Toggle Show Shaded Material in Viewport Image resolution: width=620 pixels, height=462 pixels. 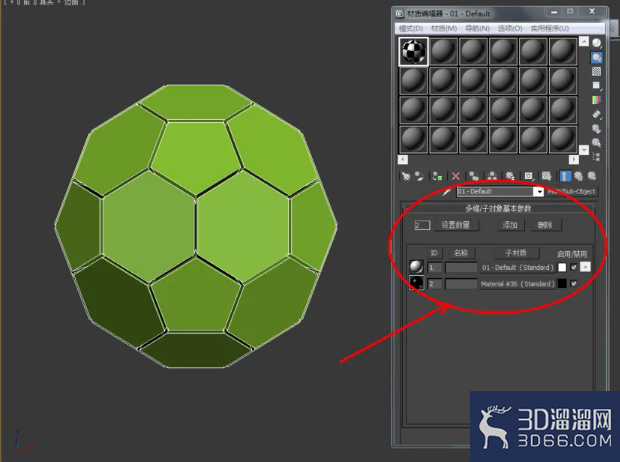click(x=546, y=176)
